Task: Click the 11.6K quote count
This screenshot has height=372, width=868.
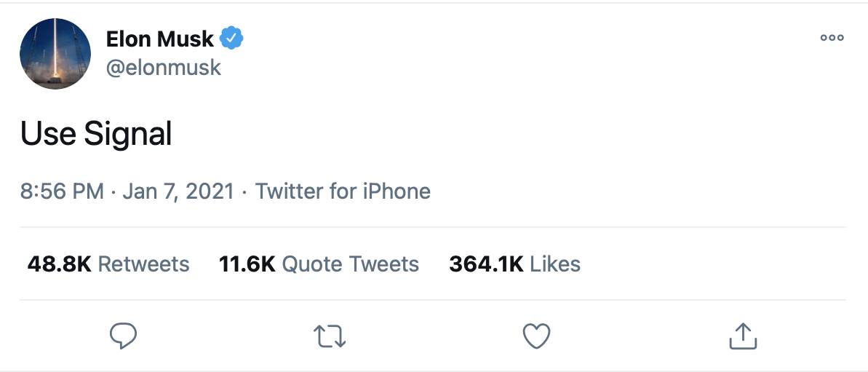Action: pos(247,264)
